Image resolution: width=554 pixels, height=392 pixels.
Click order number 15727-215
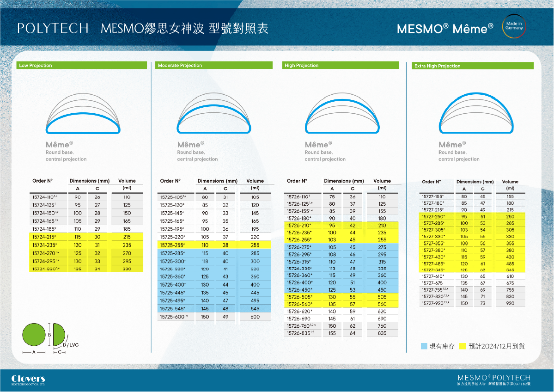tap(432, 210)
